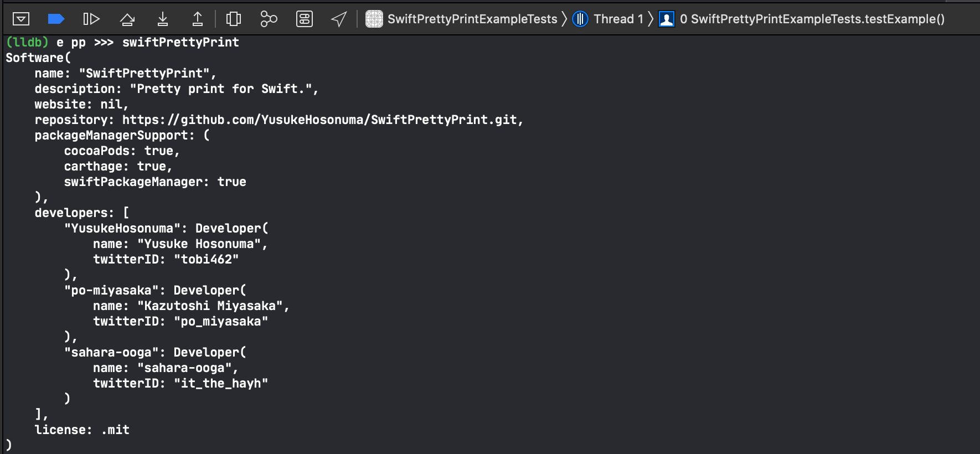Select testExample() stack frame in jump bar
The height and width of the screenshot is (454, 980).
pyautogui.click(x=812, y=19)
